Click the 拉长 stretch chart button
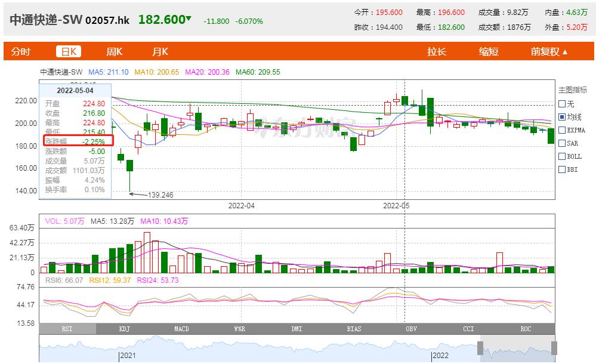The image size is (596, 364). [436, 51]
